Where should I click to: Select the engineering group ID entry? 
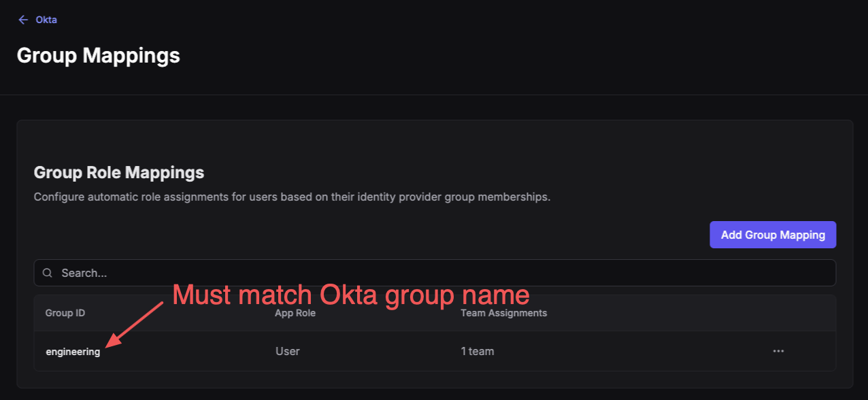pyautogui.click(x=73, y=351)
